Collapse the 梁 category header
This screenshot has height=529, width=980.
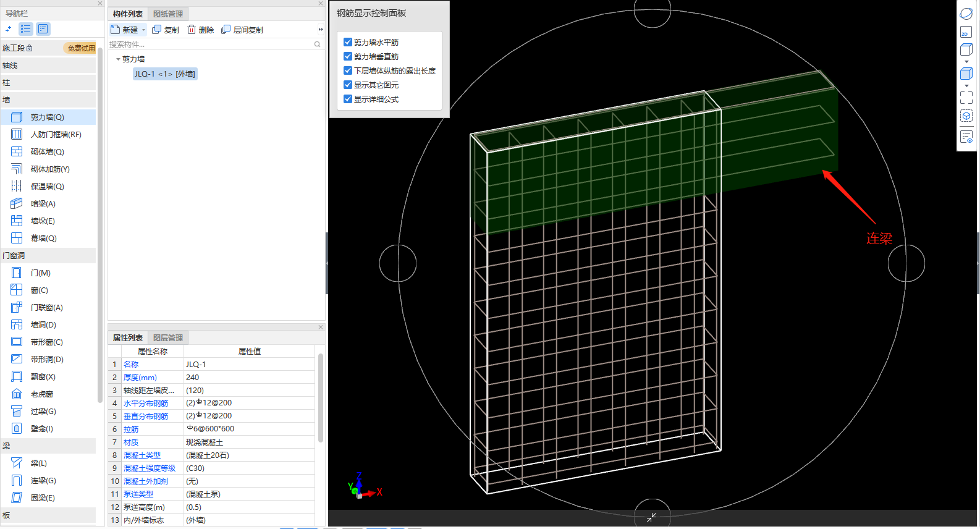click(x=48, y=446)
